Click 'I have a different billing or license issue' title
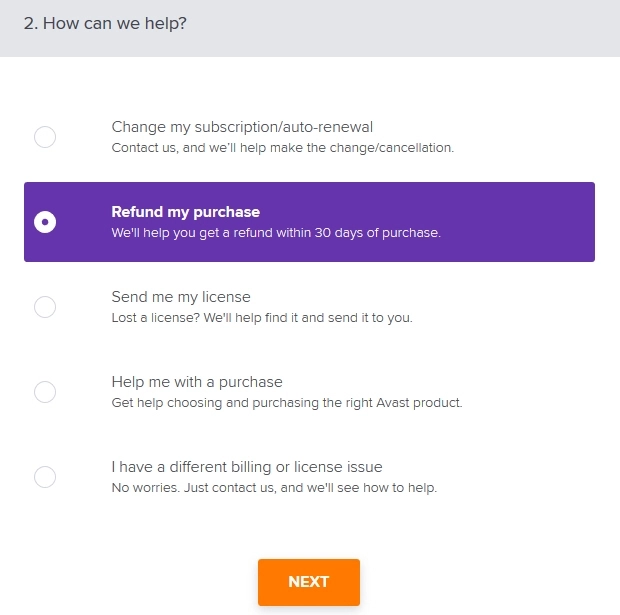The height and width of the screenshot is (615, 620). pyautogui.click(x=247, y=467)
